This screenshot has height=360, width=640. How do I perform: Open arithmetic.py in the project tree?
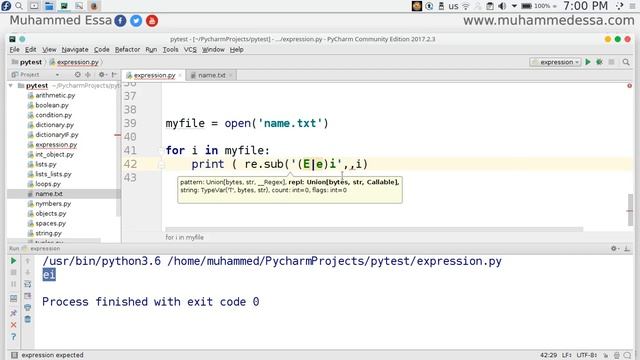[51, 95]
